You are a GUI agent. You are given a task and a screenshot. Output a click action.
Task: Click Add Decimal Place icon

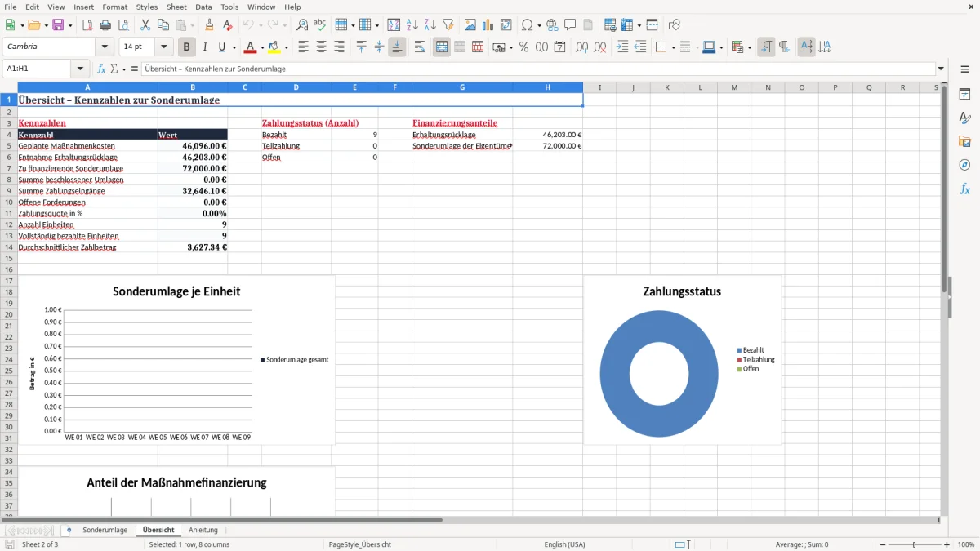click(x=582, y=47)
